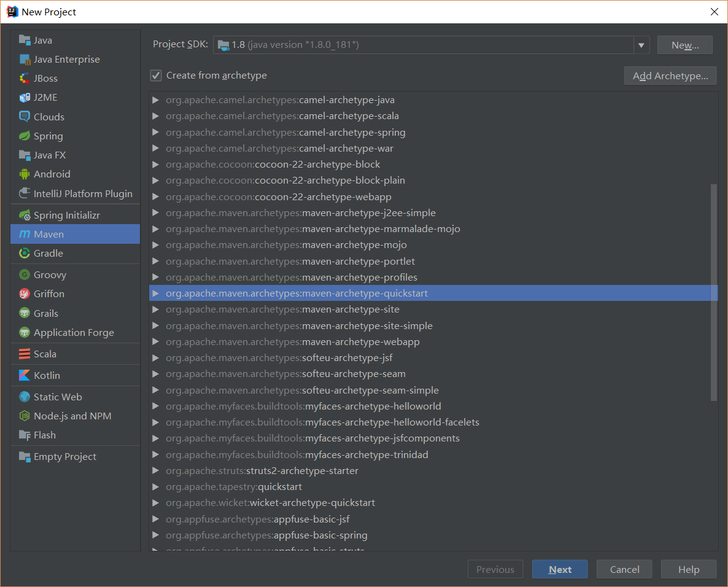Pick the Grails icon

(x=25, y=313)
